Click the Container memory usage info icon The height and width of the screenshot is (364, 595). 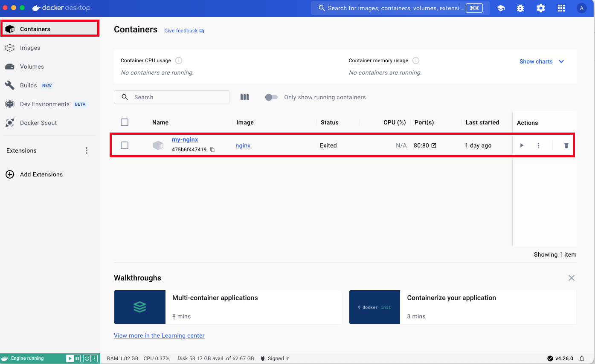click(x=416, y=61)
